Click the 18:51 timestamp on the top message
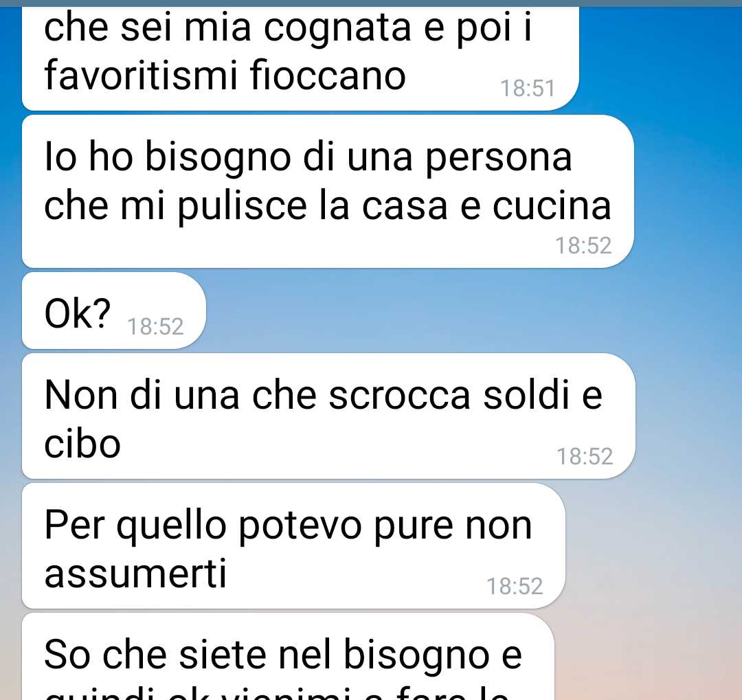The image size is (742, 700). (x=527, y=89)
